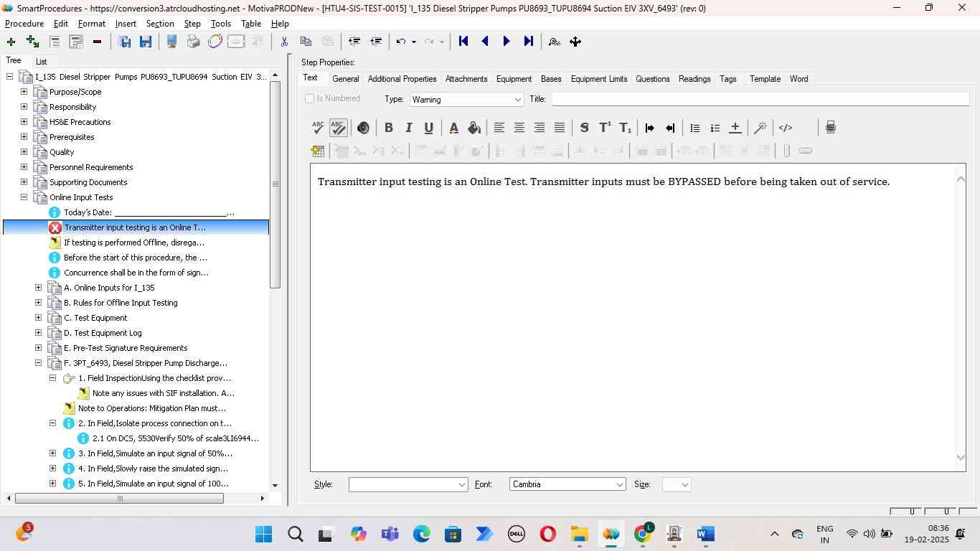Click the insert table icon
The width and height of the screenshot is (980, 551).
[318, 151]
